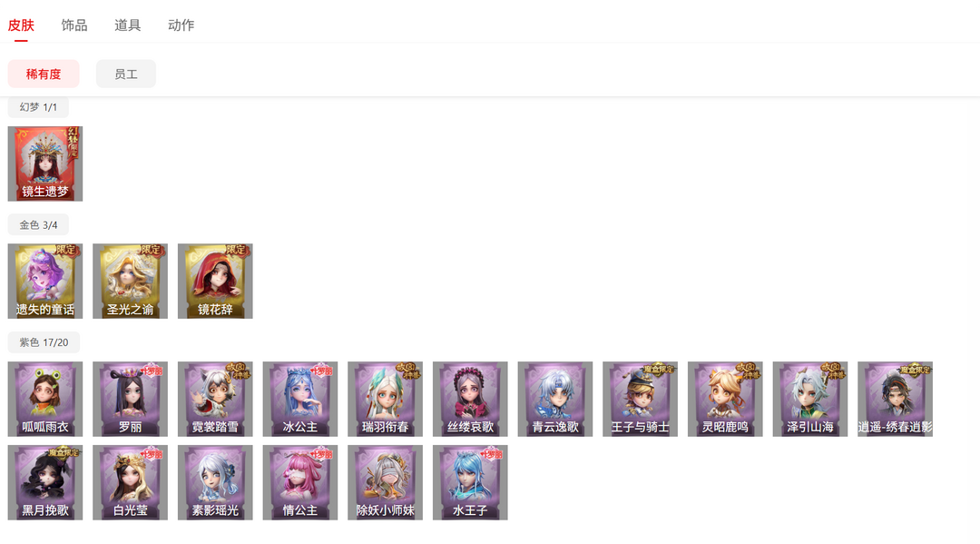Choose the 圣光之谕 skin card

click(x=130, y=282)
